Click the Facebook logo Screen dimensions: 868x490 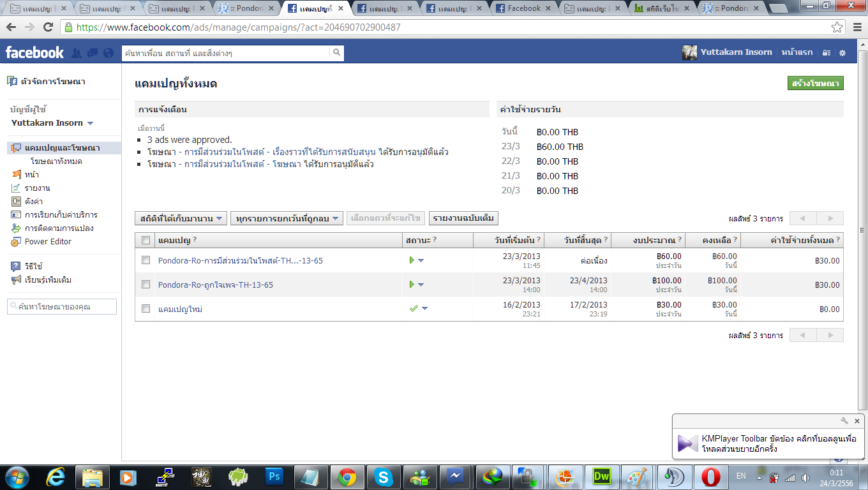[x=34, y=53]
